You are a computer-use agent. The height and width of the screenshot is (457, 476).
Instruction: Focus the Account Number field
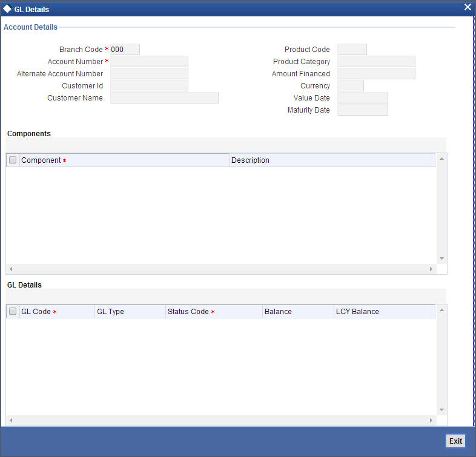[149, 62]
